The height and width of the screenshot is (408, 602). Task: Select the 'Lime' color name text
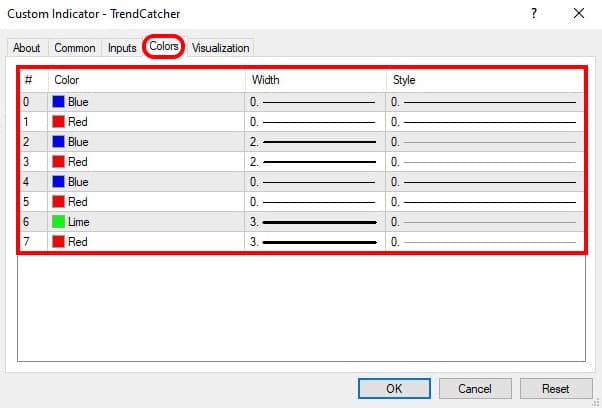click(79, 222)
